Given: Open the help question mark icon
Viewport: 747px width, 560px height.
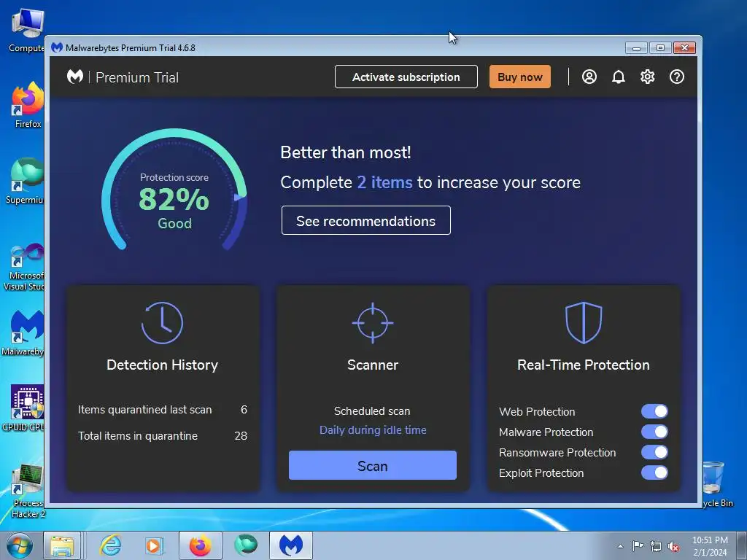Looking at the screenshot, I should [x=676, y=77].
